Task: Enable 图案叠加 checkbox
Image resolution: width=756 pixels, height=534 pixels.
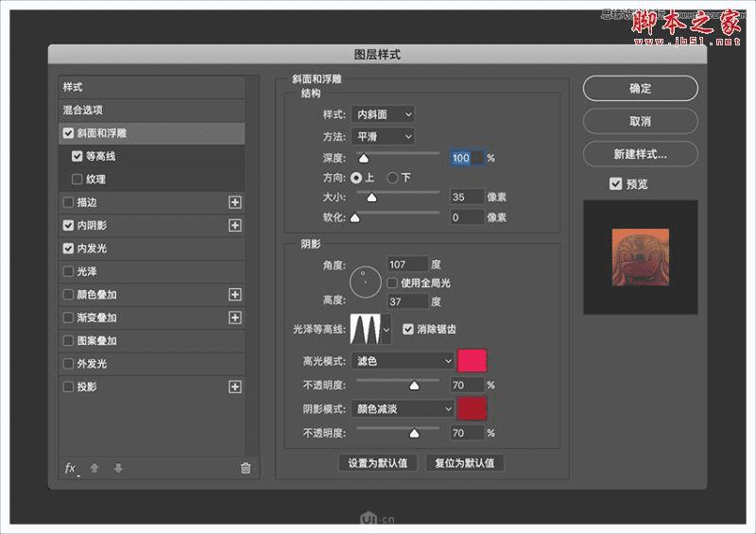Action: (68, 340)
